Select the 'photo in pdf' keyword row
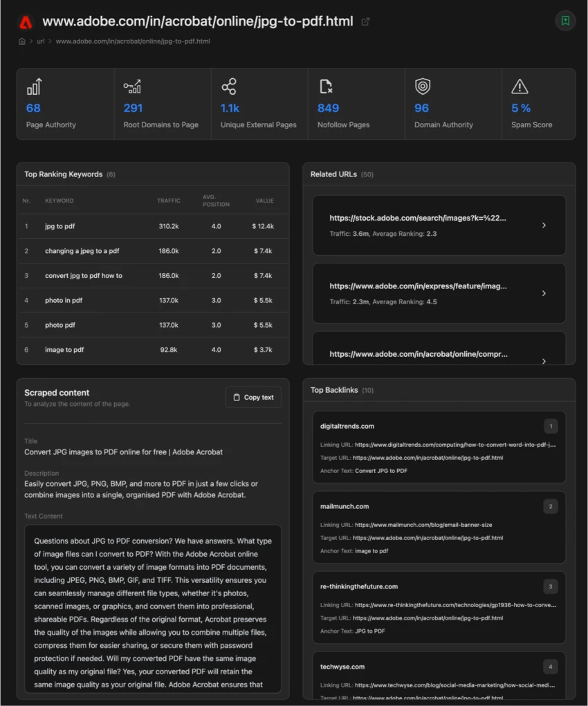The width and height of the screenshot is (588, 706). pos(153,300)
